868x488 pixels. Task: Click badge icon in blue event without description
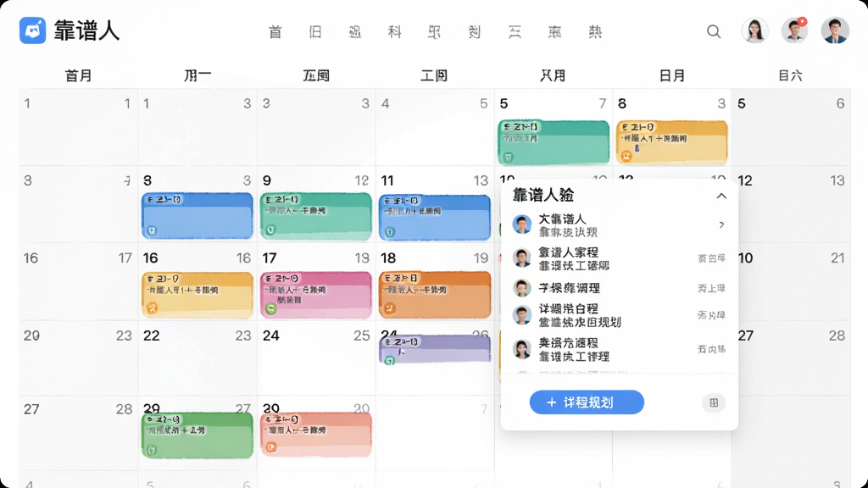click(x=152, y=230)
